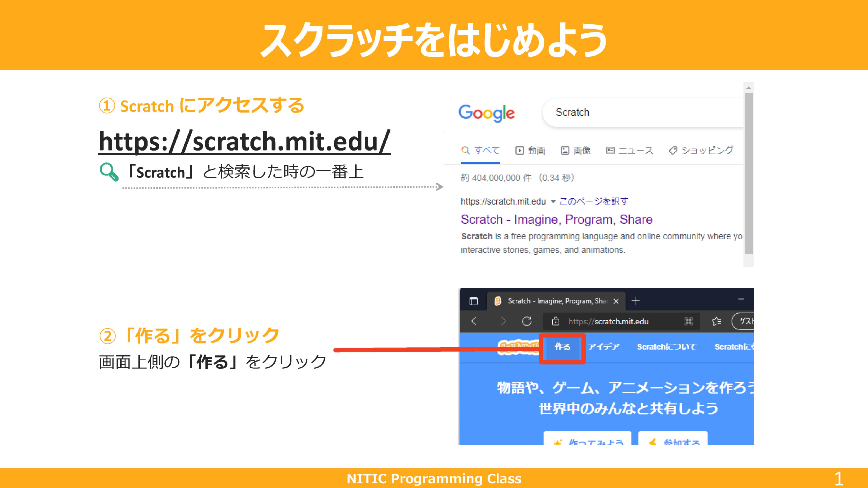
Task: Click the apps grid icon in address bar
Action: point(688,321)
